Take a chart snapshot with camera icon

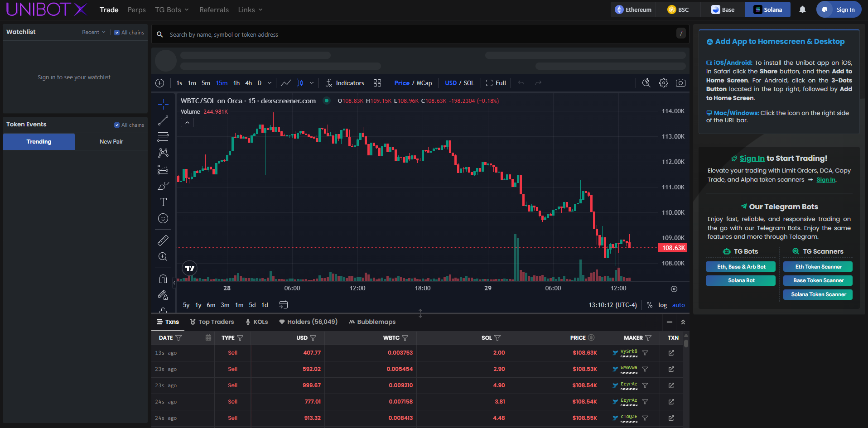680,83
